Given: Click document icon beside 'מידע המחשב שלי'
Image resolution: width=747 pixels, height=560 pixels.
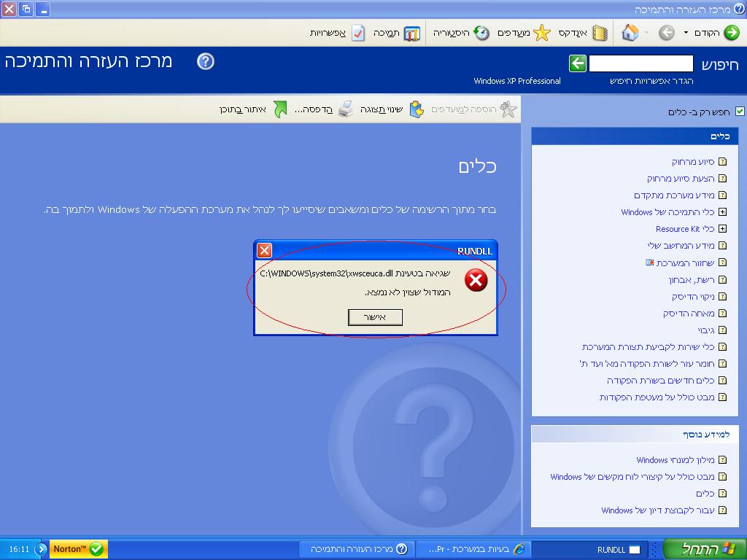Looking at the screenshot, I should (723, 246).
